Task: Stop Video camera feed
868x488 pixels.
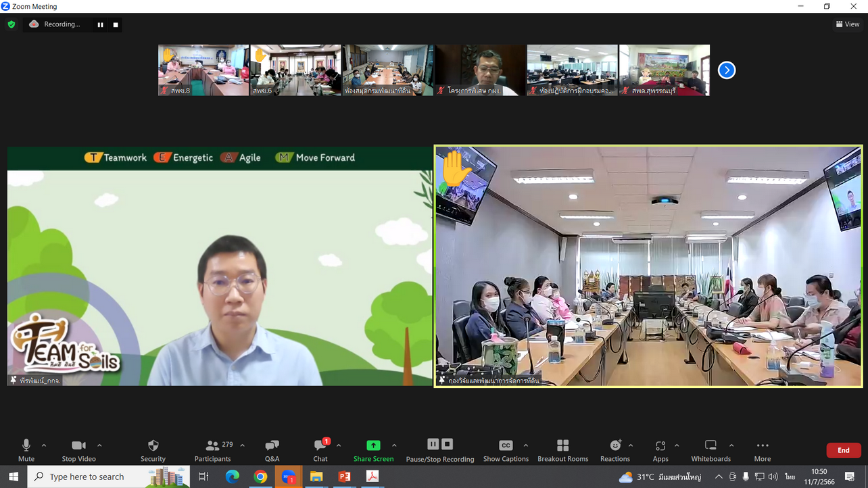Action: pos(78,450)
